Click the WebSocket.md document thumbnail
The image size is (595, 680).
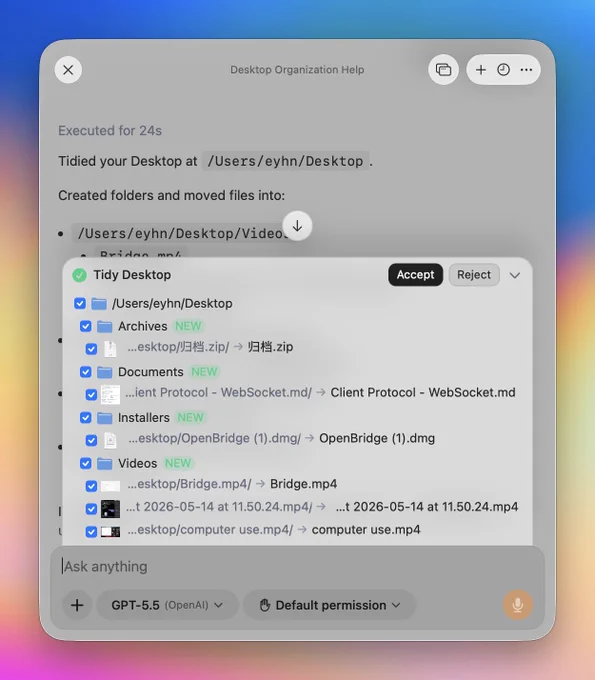pyautogui.click(x=110, y=394)
